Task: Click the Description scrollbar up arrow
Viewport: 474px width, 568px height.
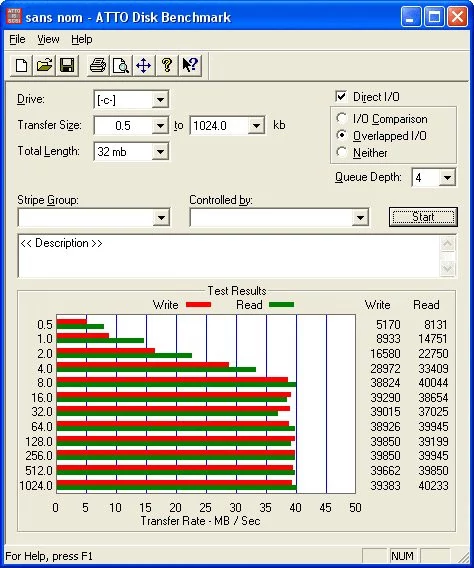Action: click(448, 243)
